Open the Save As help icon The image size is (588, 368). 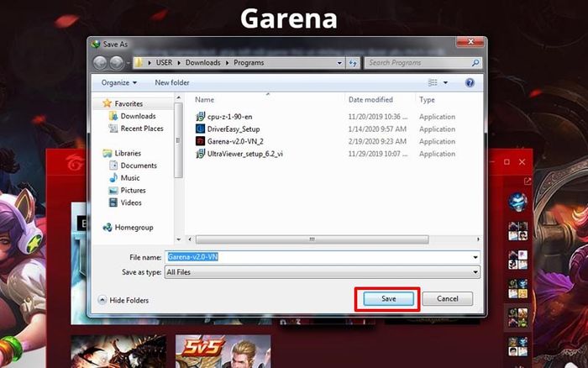tap(470, 82)
